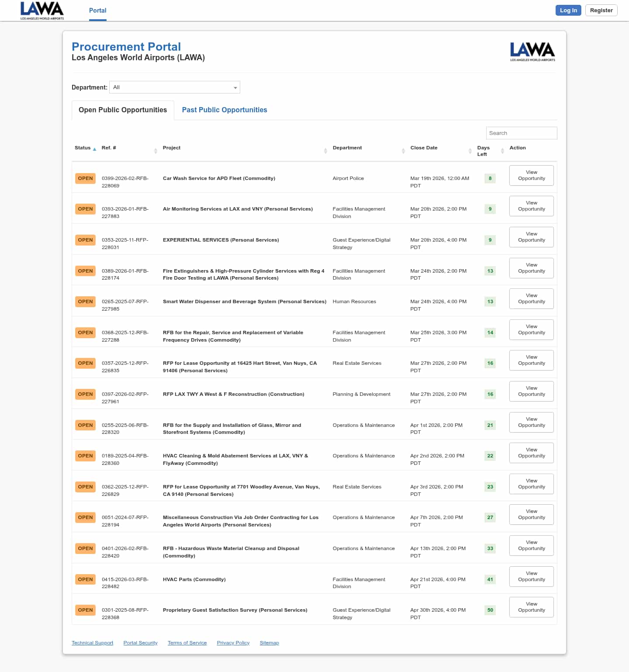Screen dimensions: 629x672
Task: Sort by the Days Left column arrows
Action: [x=502, y=151]
